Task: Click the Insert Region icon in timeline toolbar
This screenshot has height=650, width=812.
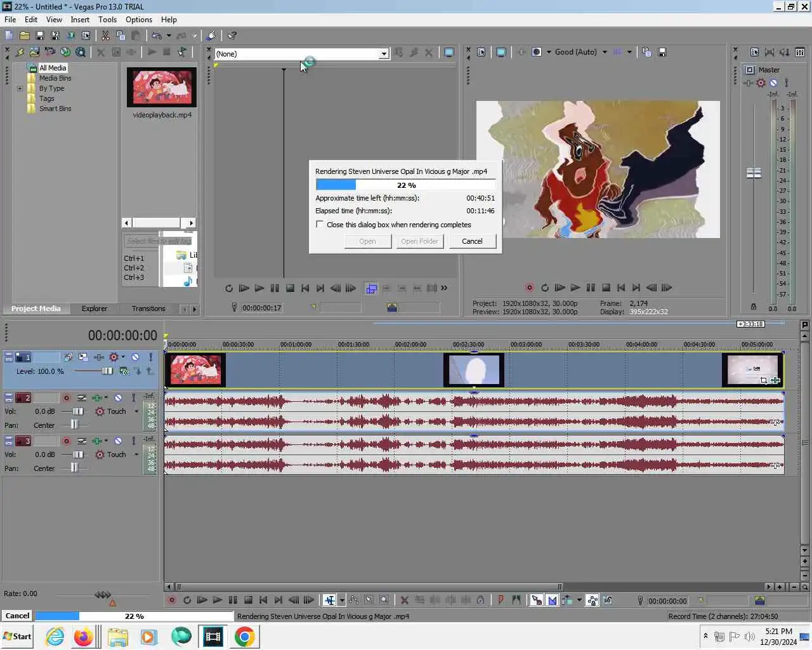Action: pyautogui.click(x=516, y=600)
